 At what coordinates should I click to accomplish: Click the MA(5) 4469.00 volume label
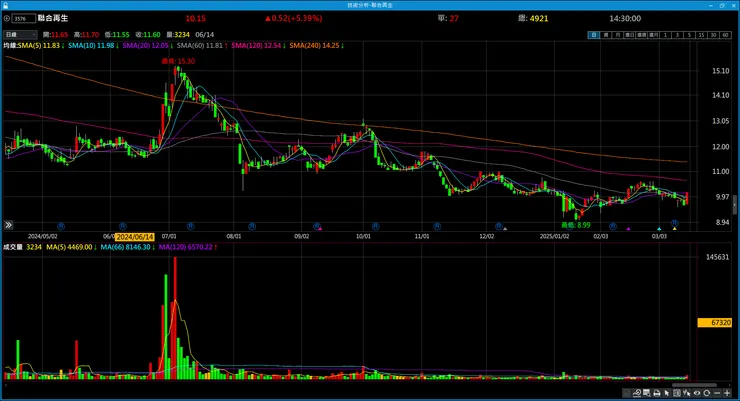point(71,247)
